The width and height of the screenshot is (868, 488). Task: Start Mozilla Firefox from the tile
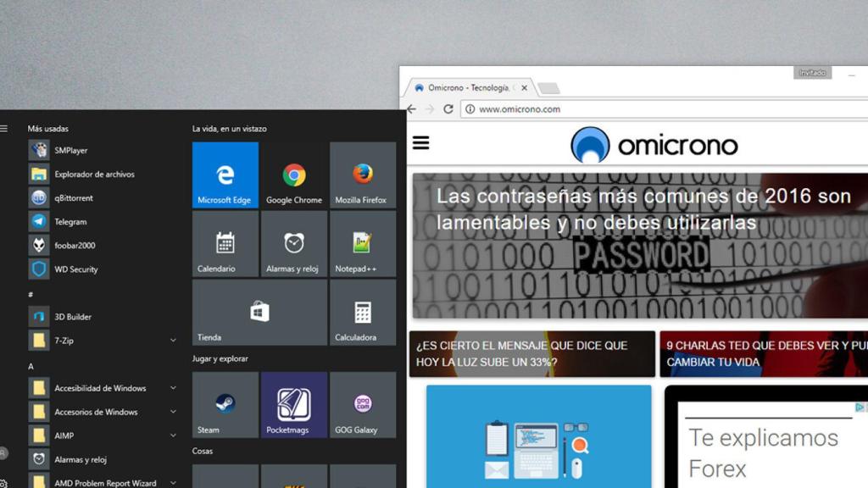[x=363, y=175]
